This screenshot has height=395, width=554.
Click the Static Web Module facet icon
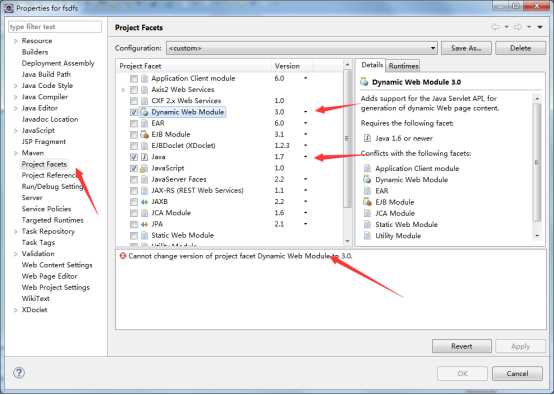coord(145,235)
